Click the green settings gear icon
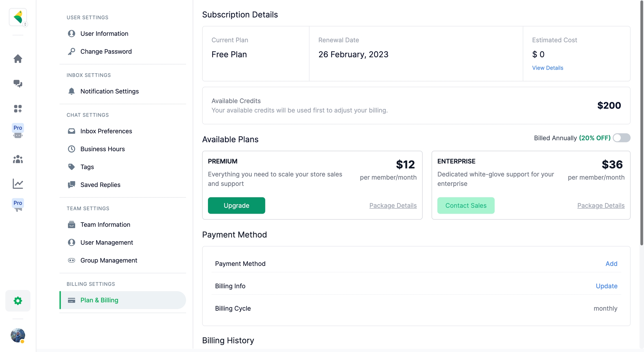 click(x=18, y=301)
